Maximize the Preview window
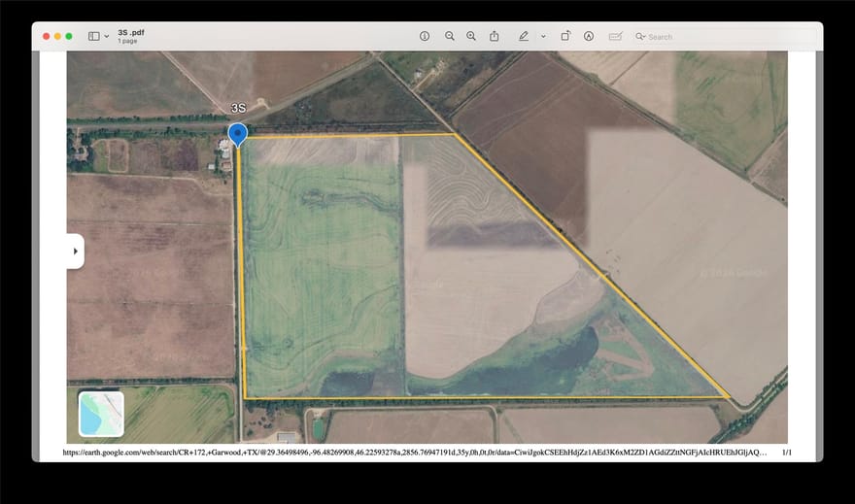The width and height of the screenshot is (855, 504). pos(69,36)
